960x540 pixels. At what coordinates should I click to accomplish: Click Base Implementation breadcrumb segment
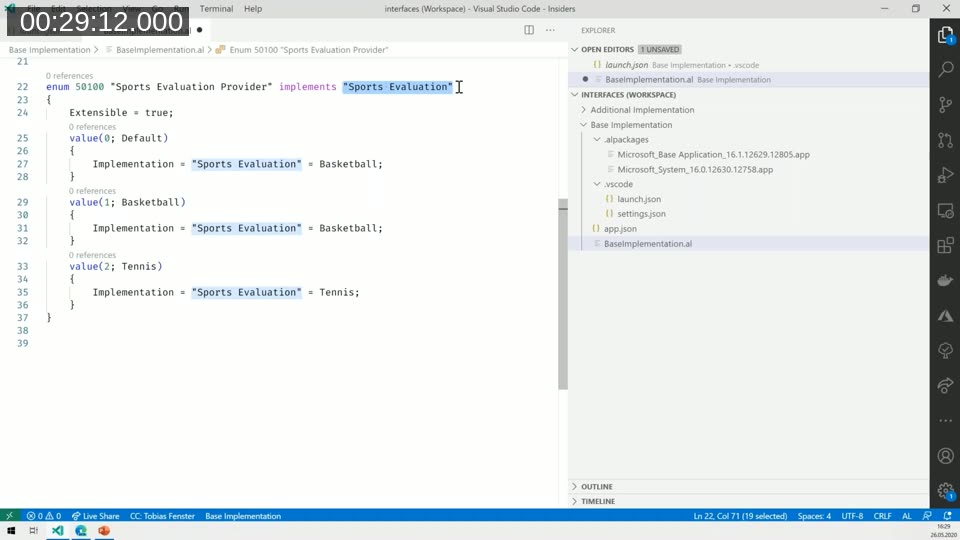[x=49, y=50]
